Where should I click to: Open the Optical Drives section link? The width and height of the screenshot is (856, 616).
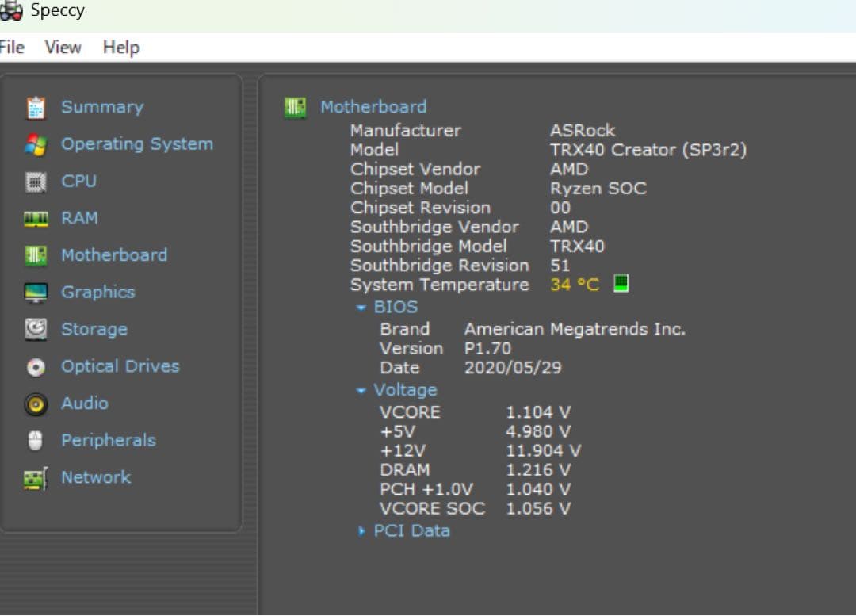coord(120,366)
